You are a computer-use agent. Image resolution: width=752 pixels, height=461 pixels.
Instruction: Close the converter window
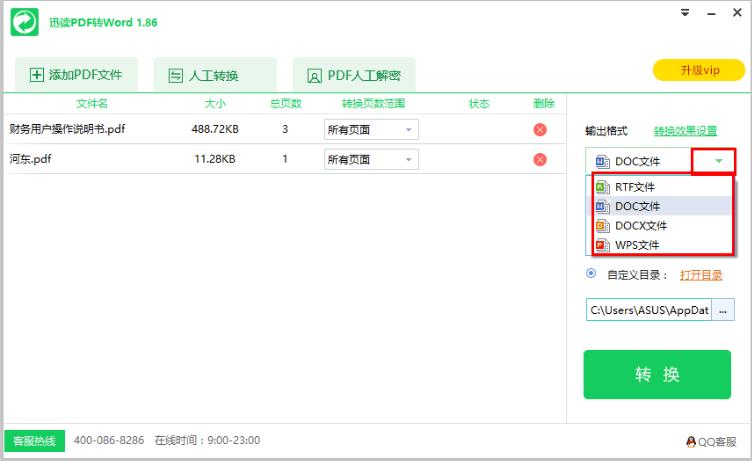point(738,13)
